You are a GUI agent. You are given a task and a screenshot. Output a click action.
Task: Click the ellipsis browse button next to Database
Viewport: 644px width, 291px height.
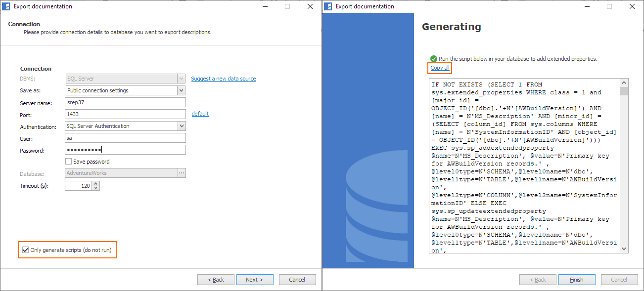click(x=182, y=173)
